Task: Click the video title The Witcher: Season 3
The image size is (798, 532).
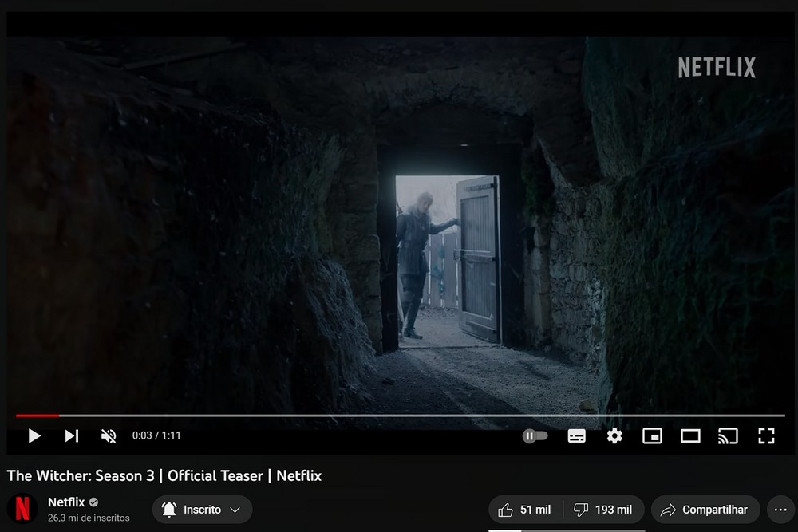Action: (x=164, y=475)
